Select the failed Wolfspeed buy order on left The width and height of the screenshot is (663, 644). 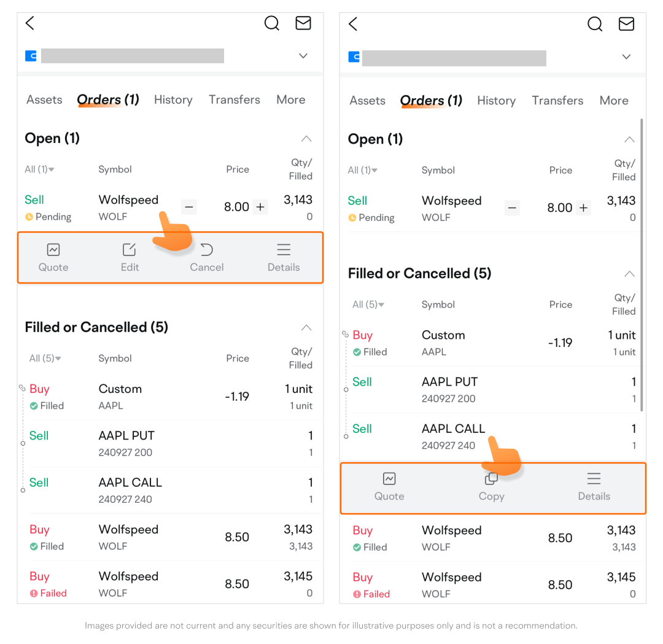pos(128,584)
